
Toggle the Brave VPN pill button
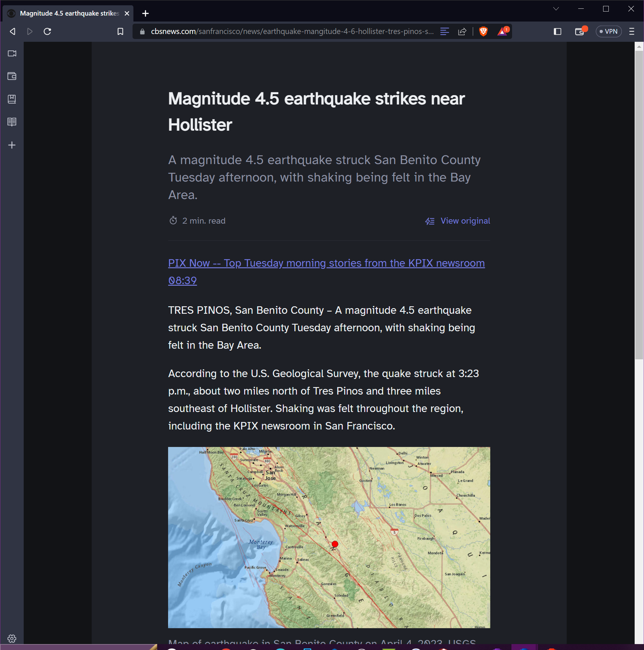pyautogui.click(x=609, y=31)
